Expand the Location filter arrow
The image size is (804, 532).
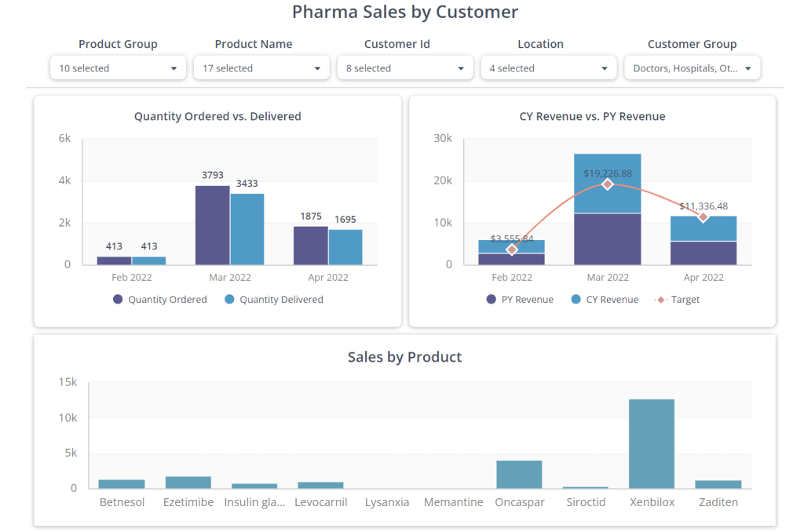pyautogui.click(x=605, y=69)
